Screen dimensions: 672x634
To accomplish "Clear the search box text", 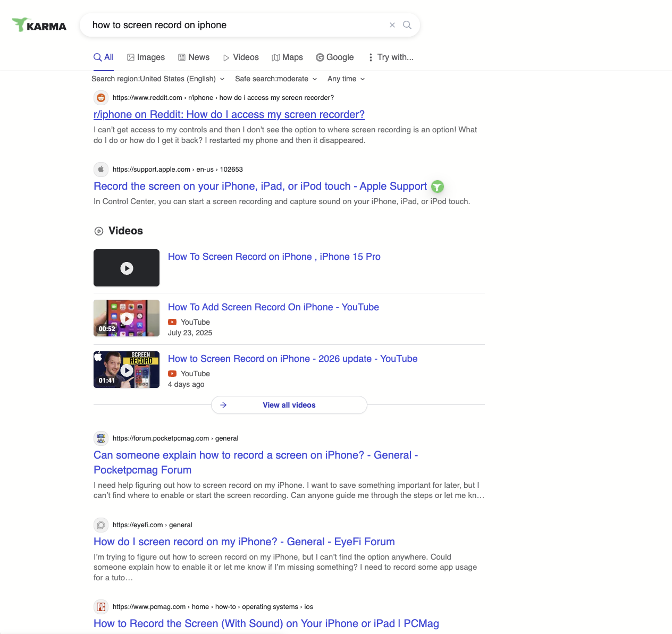I will click(x=392, y=25).
